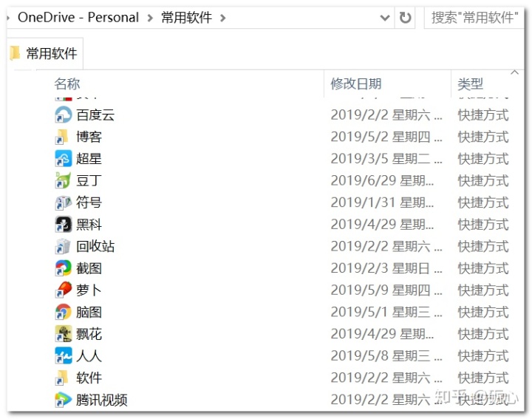Image resolution: width=532 pixels, height=419 pixels.
Task: Select the file name 腾讯视频
Action: (x=102, y=400)
